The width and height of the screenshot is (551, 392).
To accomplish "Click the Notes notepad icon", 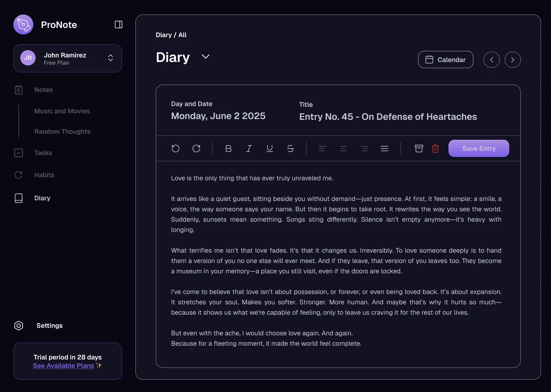I will [19, 90].
